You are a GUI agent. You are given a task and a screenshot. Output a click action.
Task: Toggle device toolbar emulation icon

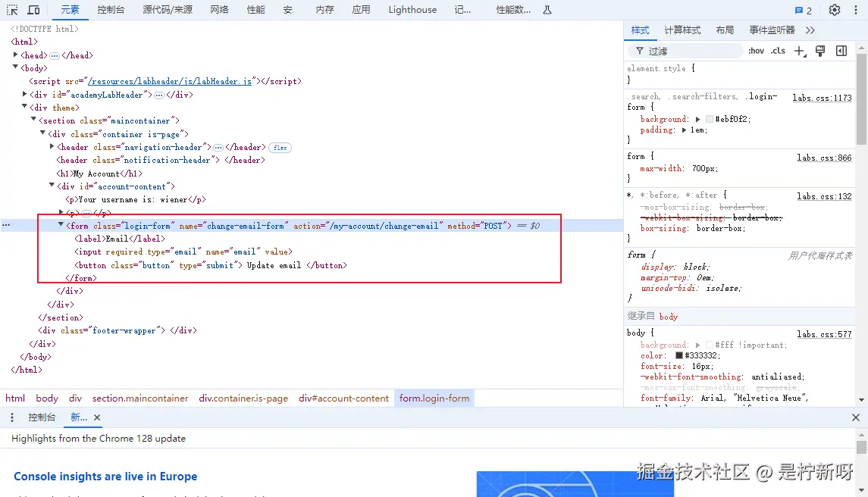coord(34,10)
